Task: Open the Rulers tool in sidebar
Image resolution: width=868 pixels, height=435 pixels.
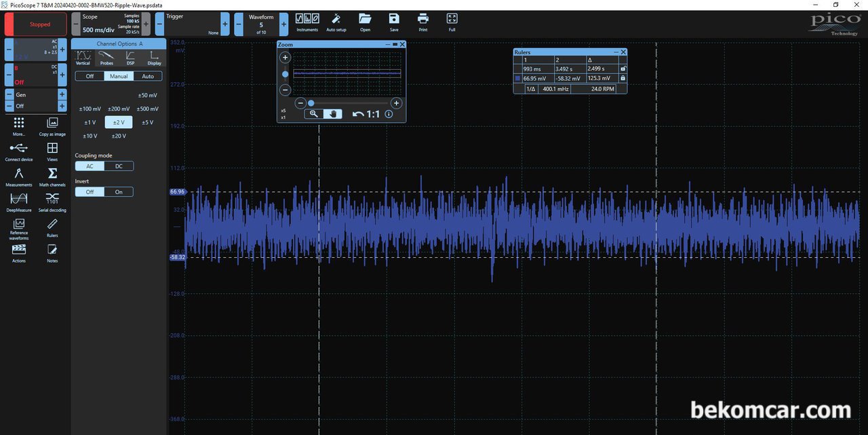Action: [x=52, y=228]
